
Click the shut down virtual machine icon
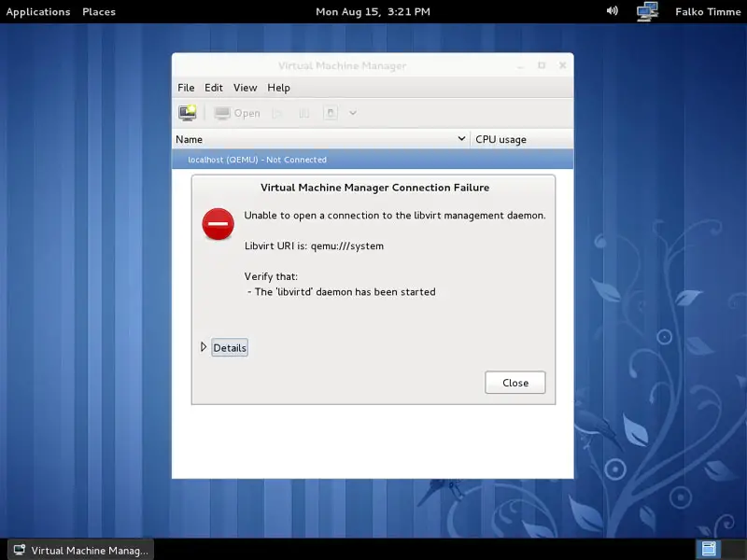(331, 113)
